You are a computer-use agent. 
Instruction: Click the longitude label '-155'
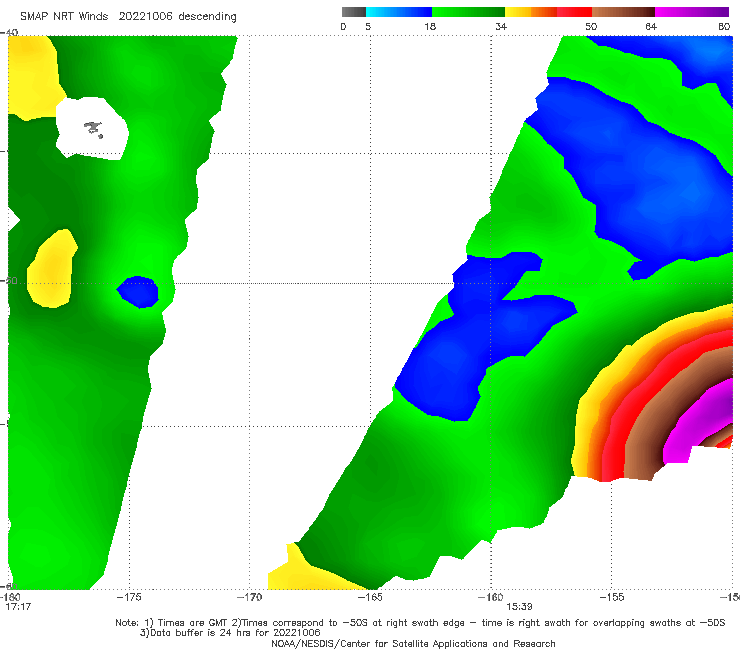[x=612, y=597]
